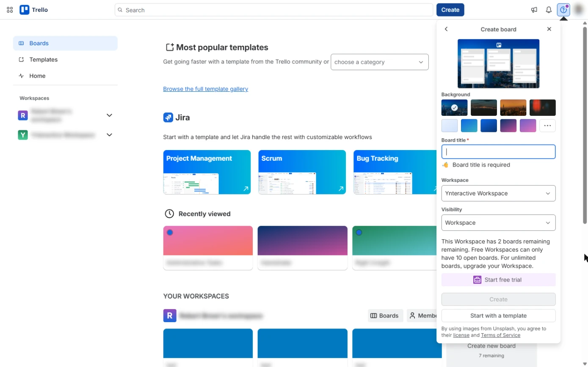Expand the Ynteractive workspace in sidebar

(x=109, y=135)
